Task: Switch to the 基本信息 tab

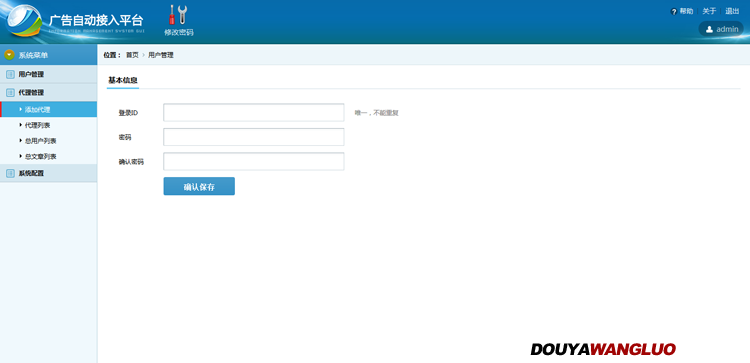Action: coord(123,80)
